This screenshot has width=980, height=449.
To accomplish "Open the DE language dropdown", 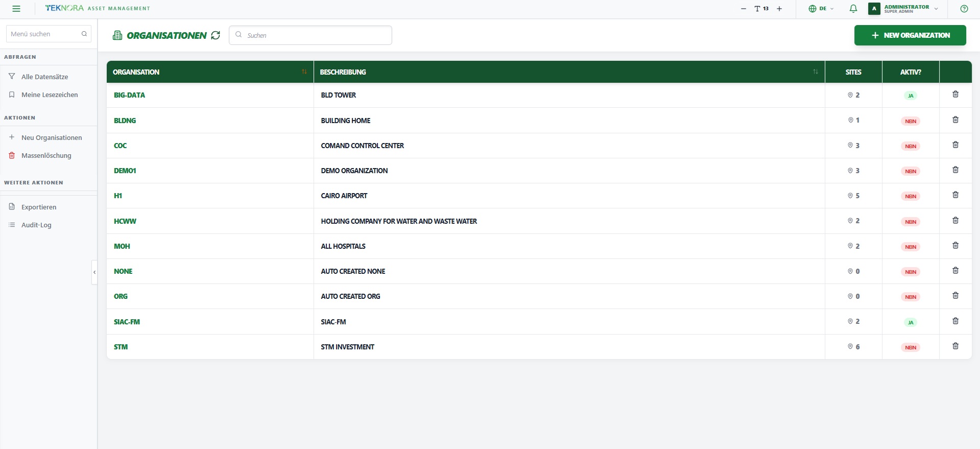I will [821, 9].
